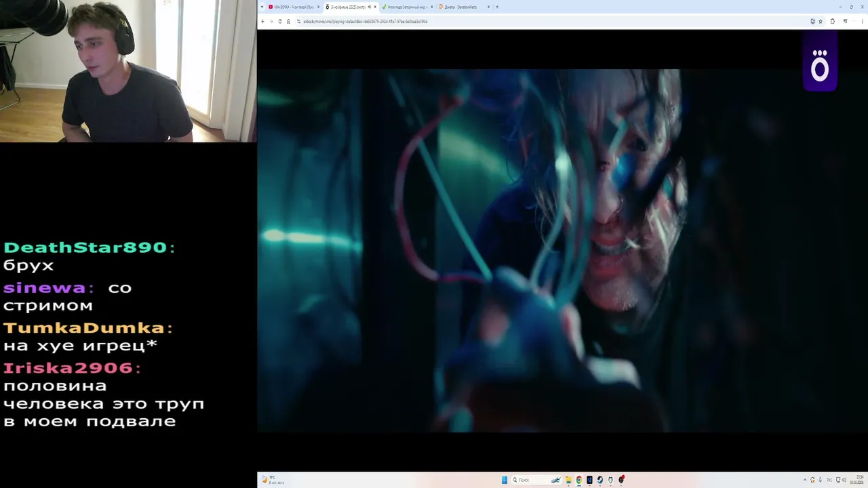The width and height of the screenshot is (868, 488).
Task: Open the network settings tray icon
Action: 837,480
